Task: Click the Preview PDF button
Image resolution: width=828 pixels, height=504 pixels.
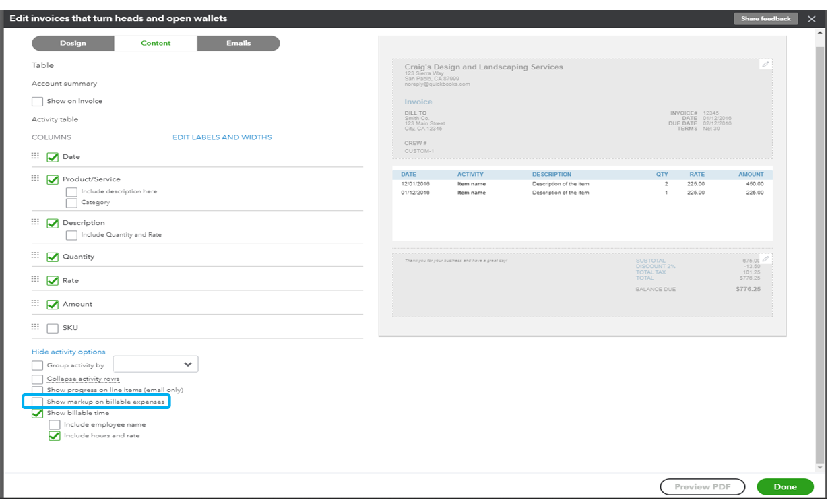Action: click(x=702, y=486)
